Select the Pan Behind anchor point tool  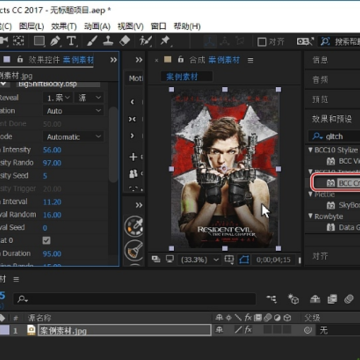[x=19, y=41]
